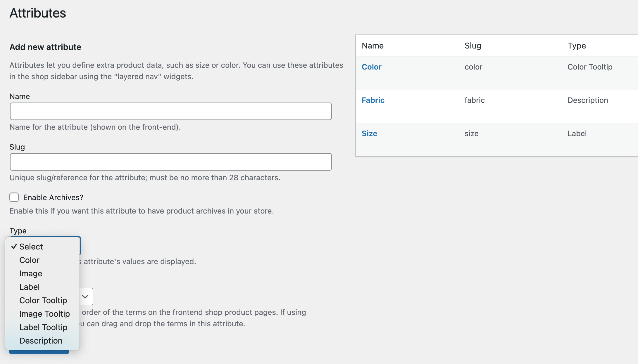Select "Image" as the attribute type
638x364 pixels.
31,273
